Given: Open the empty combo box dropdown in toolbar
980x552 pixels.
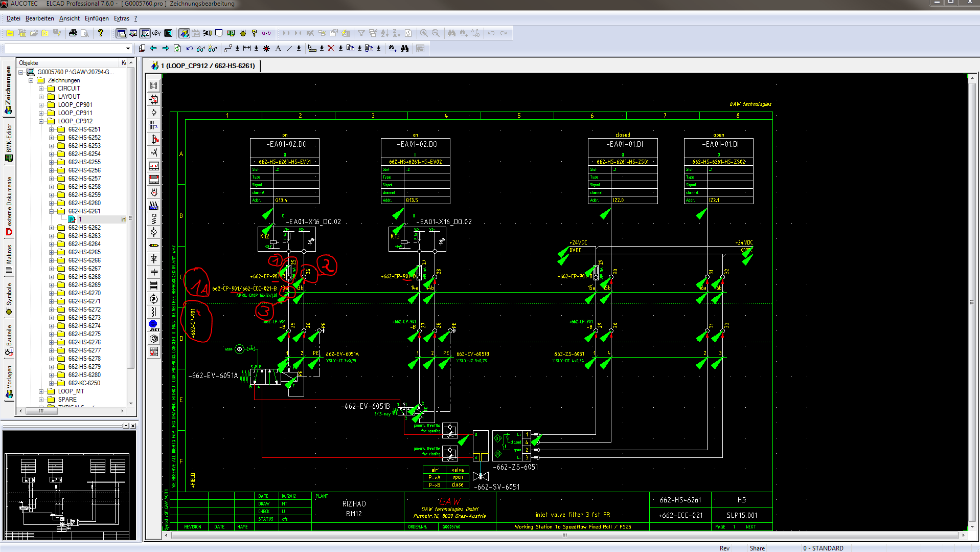Looking at the screenshot, I should click(128, 49).
